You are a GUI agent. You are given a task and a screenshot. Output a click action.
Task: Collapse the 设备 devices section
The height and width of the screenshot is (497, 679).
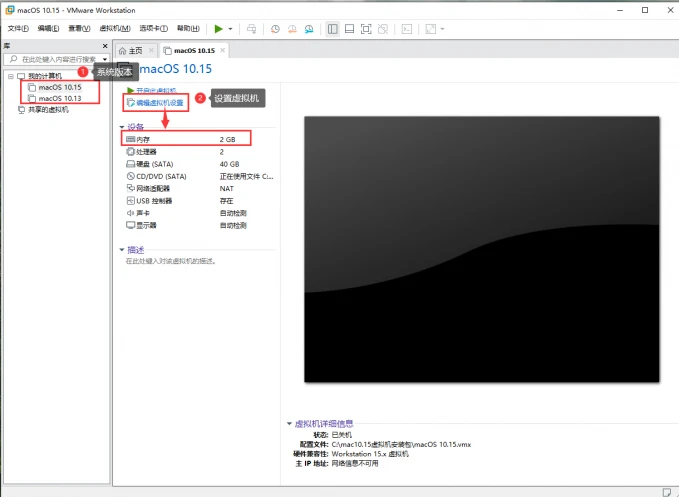pyautogui.click(x=122, y=127)
